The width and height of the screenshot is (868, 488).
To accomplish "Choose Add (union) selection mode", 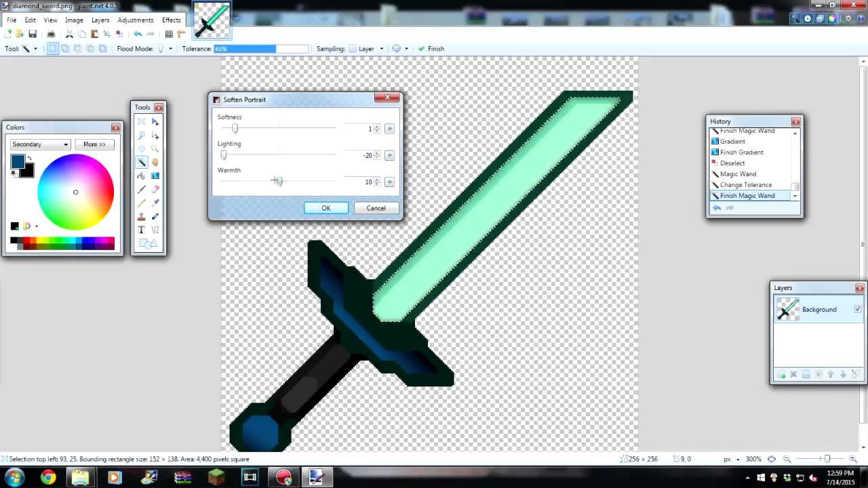I will pos(65,49).
